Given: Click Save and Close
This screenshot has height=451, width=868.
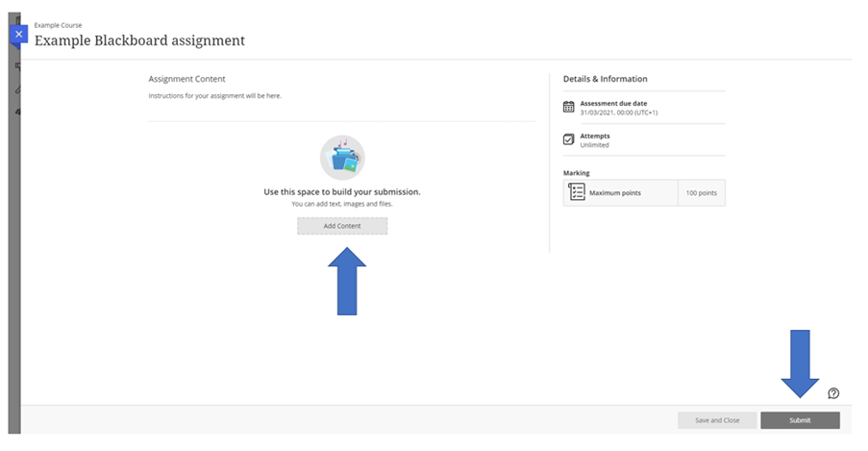Looking at the screenshot, I should (717, 420).
